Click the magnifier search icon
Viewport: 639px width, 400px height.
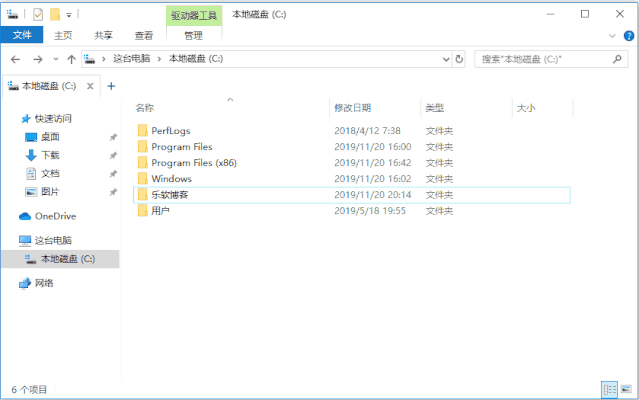coord(617,59)
